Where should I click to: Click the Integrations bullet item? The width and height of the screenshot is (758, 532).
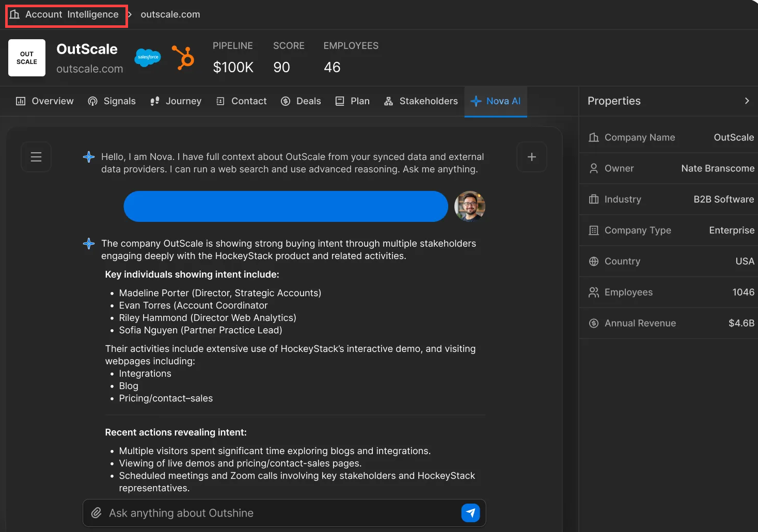145,374
